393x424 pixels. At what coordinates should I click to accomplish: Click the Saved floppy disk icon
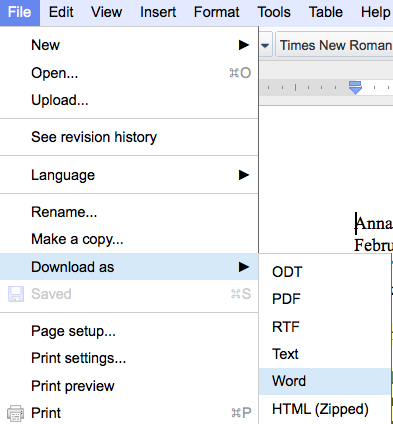(16, 294)
